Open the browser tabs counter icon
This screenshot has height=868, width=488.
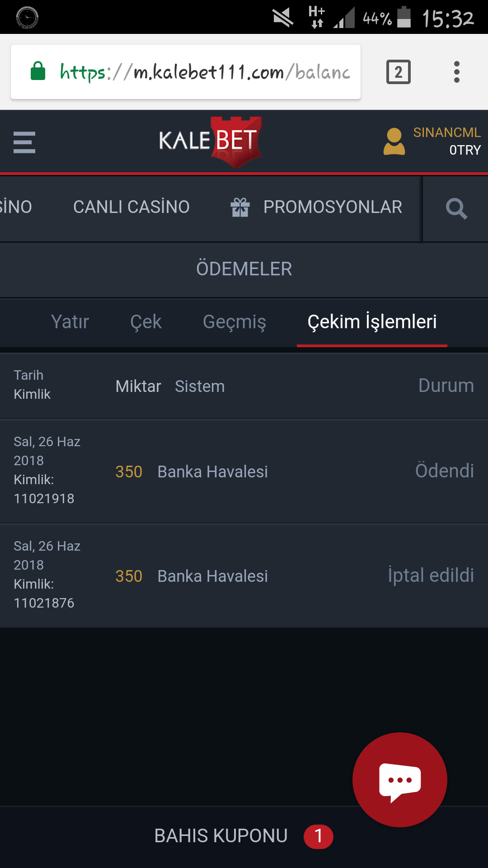pos(398,72)
